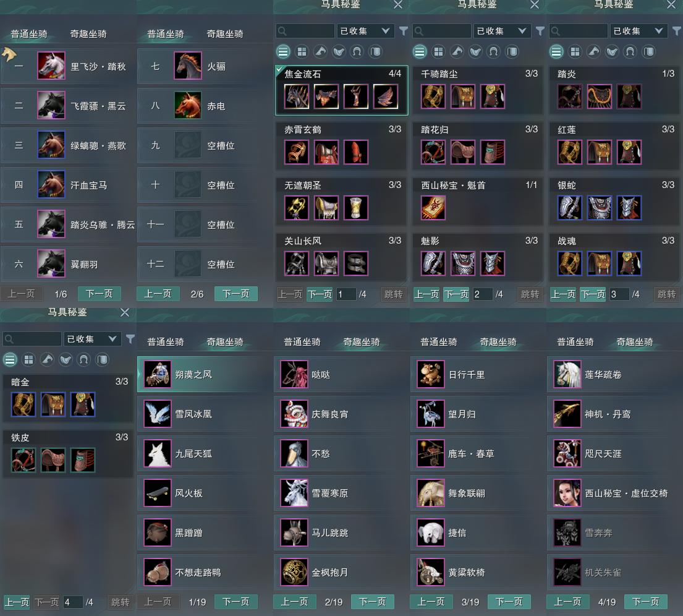
Task: Open the 舞象联翩 elephant mount icon
Action: click(x=430, y=493)
